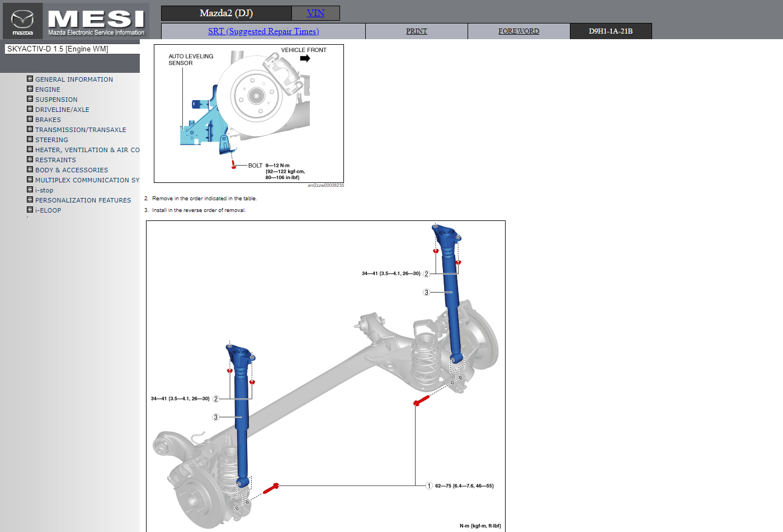This screenshot has width=783, height=532.
Task: Click plus icon beside i-ELOOP
Action: (30, 210)
